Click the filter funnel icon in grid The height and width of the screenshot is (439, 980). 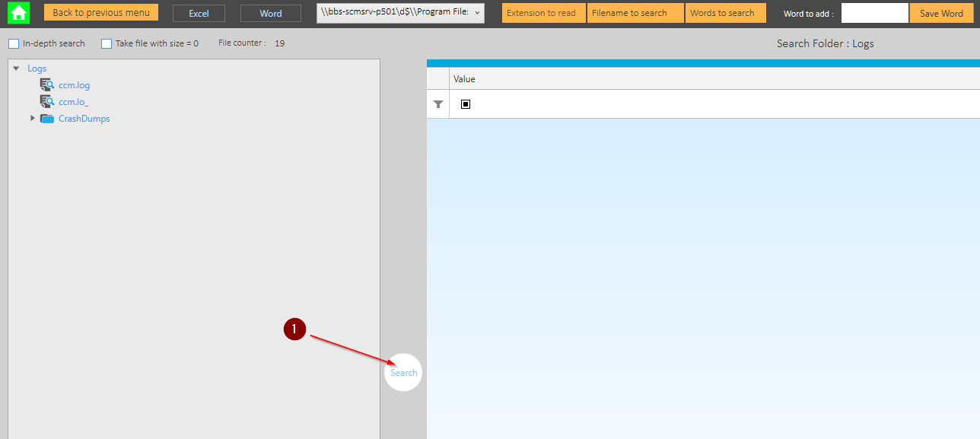[x=438, y=104]
